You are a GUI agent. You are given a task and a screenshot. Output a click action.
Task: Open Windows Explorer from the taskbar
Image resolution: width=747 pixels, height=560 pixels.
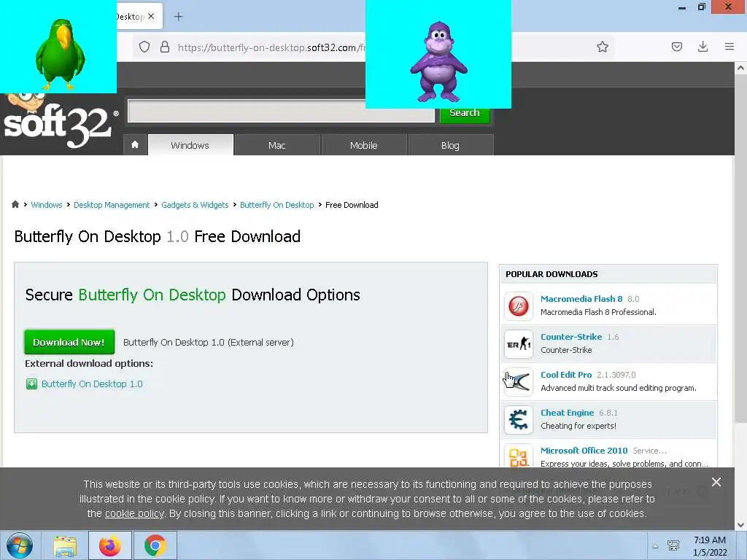(x=65, y=545)
